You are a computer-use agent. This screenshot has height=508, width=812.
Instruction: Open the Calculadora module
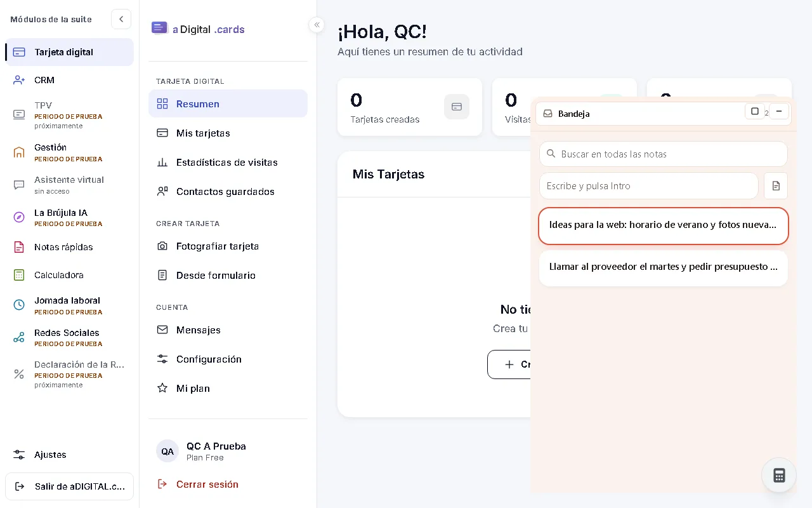coord(70,275)
